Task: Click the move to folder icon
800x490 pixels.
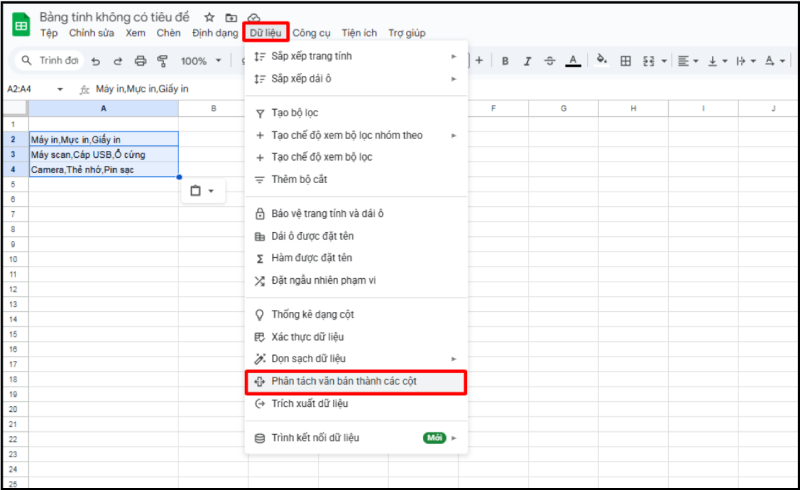Action: tap(231, 18)
